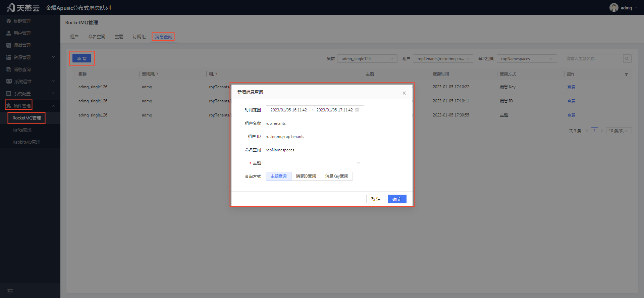This screenshot has width=644, height=298.
Task: Click the 共 3 条 total count text
Action: [575, 131]
